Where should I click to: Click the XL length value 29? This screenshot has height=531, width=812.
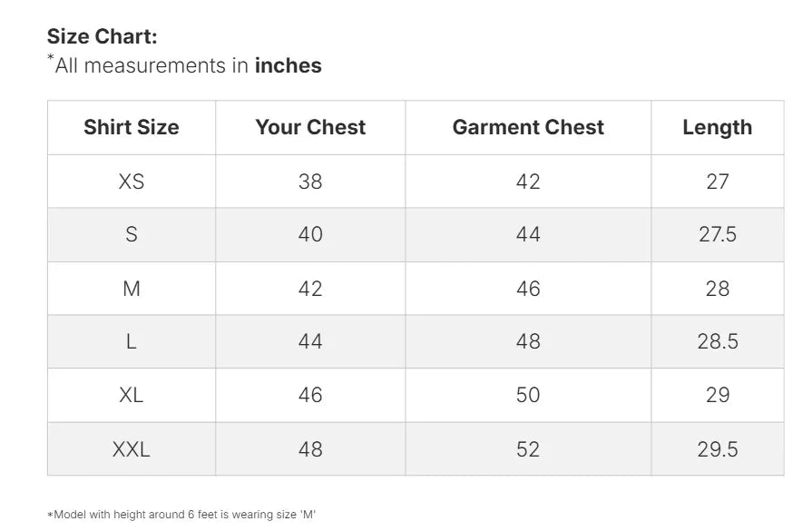pos(717,396)
